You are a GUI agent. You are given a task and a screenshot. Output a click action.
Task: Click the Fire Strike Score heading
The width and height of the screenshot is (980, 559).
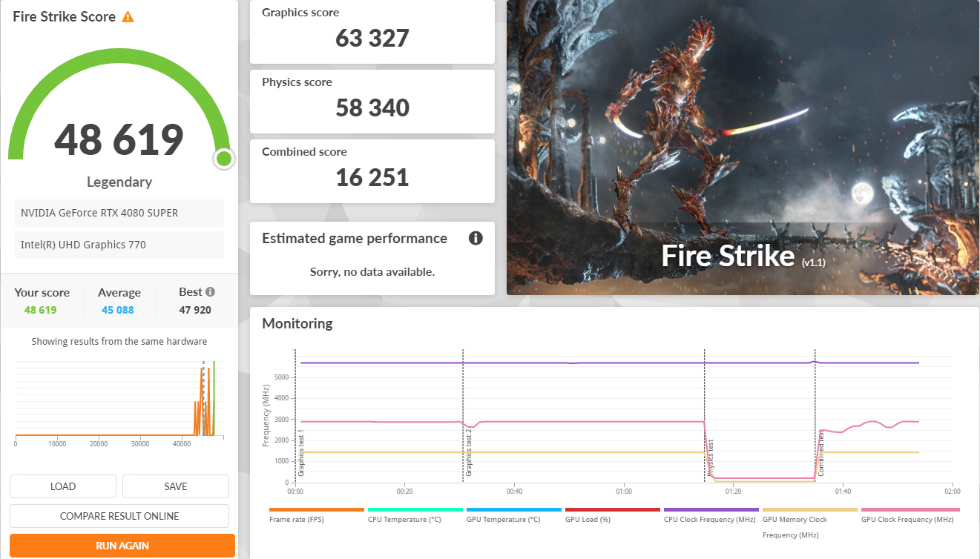pyautogui.click(x=65, y=16)
